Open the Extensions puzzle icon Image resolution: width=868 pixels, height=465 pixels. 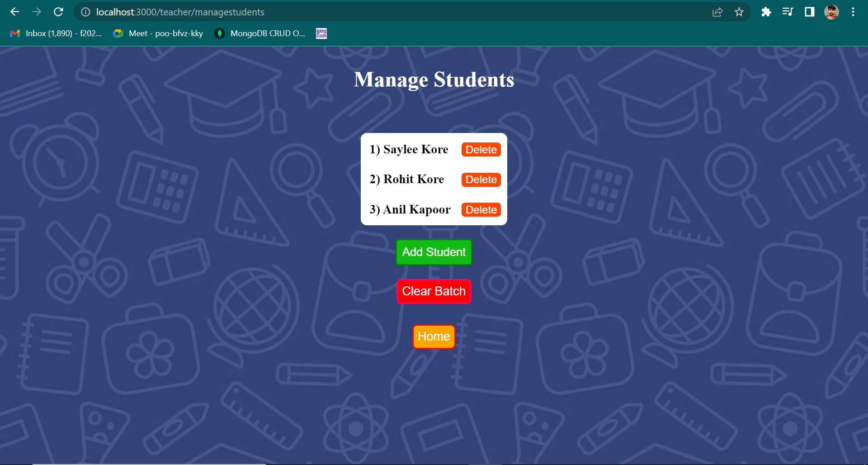click(766, 12)
